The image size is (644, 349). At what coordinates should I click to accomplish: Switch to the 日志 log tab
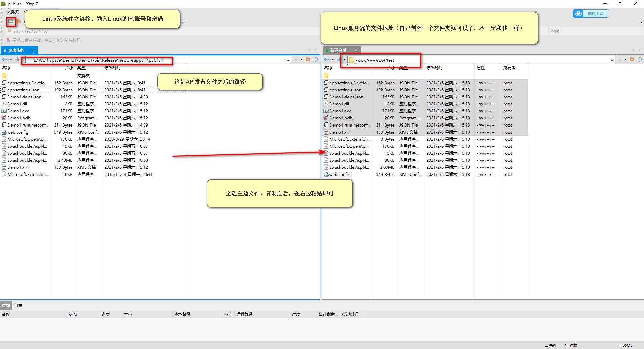(x=18, y=305)
